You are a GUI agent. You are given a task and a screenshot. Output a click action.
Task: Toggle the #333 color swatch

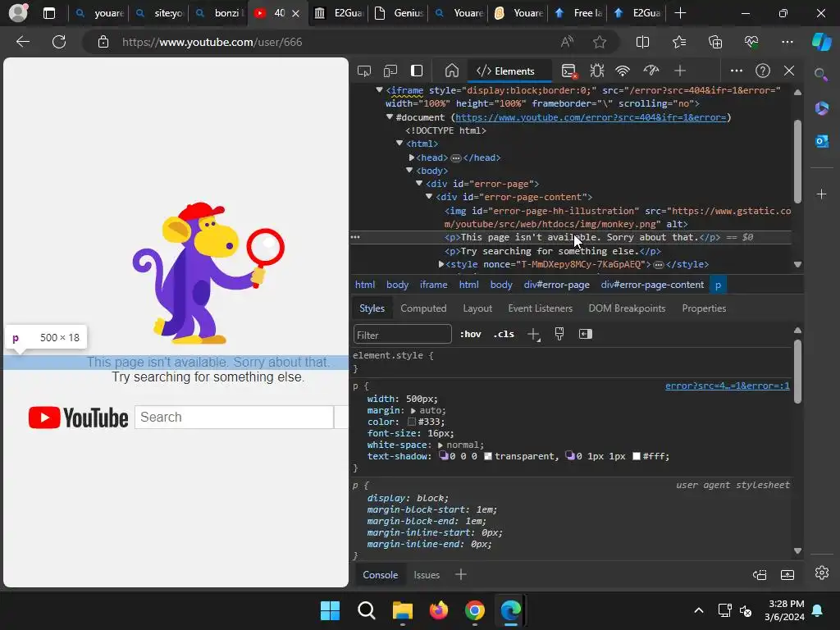point(412,422)
